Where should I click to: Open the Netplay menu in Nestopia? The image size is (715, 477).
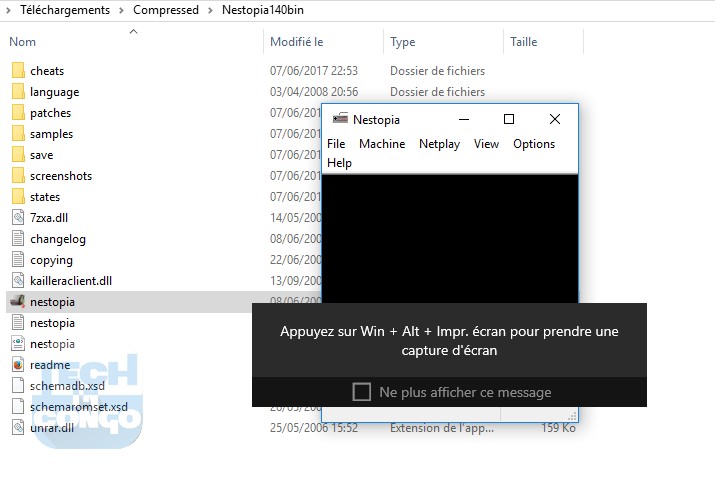click(x=440, y=144)
